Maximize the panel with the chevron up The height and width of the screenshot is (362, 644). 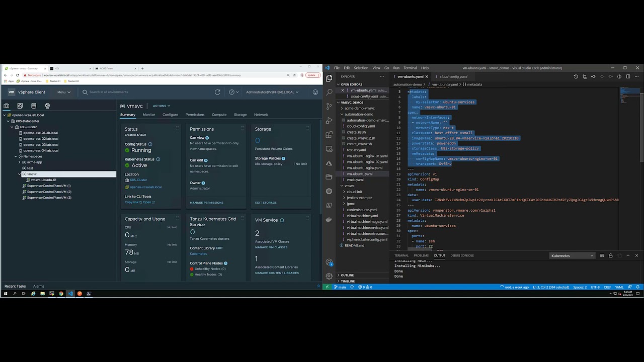point(628,255)
